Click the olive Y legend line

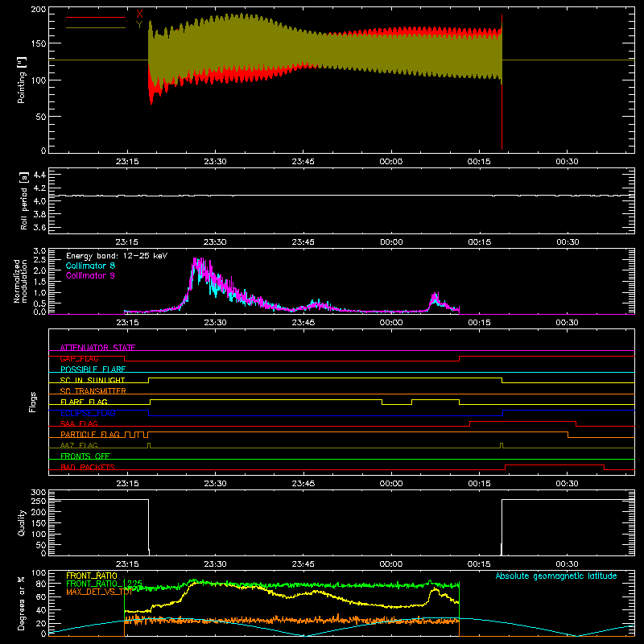click(x=96, y=28)
